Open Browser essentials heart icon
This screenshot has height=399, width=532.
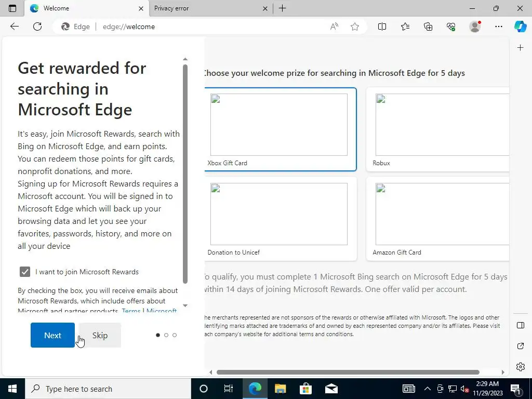pos(451,26)
